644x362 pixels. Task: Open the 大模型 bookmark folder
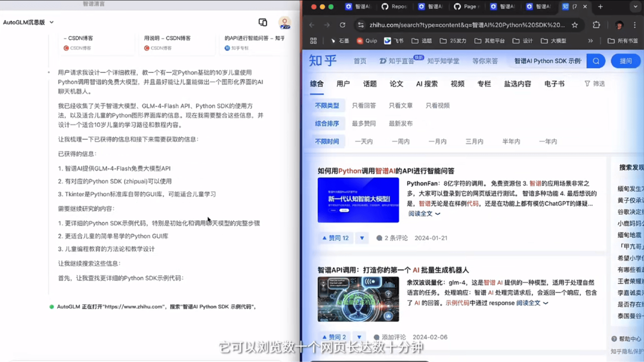[x=553, y=41]
